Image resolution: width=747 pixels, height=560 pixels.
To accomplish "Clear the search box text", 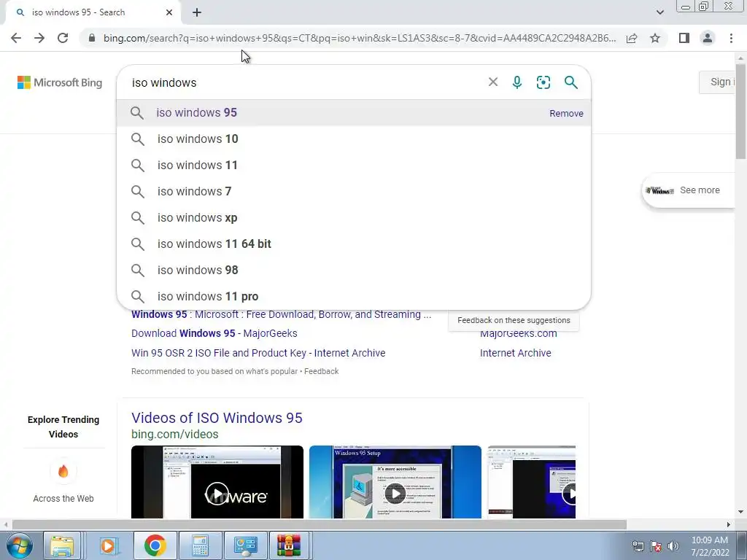I will pos(493,82).
